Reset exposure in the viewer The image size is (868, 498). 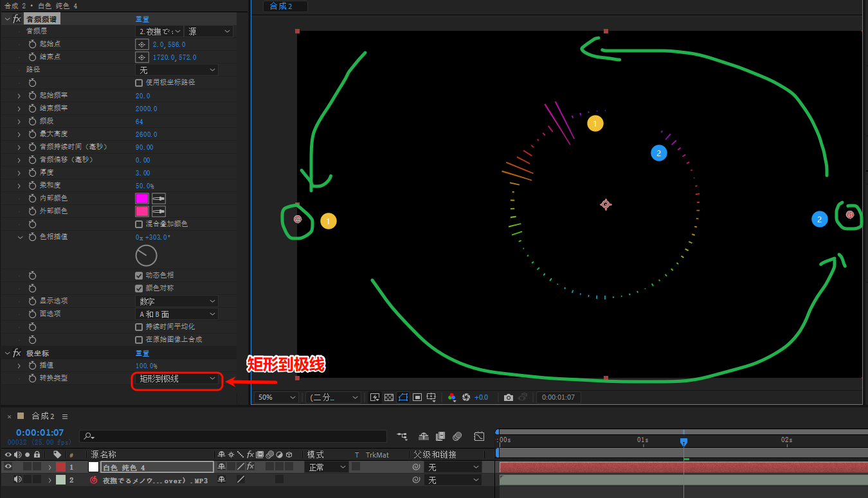467,397
